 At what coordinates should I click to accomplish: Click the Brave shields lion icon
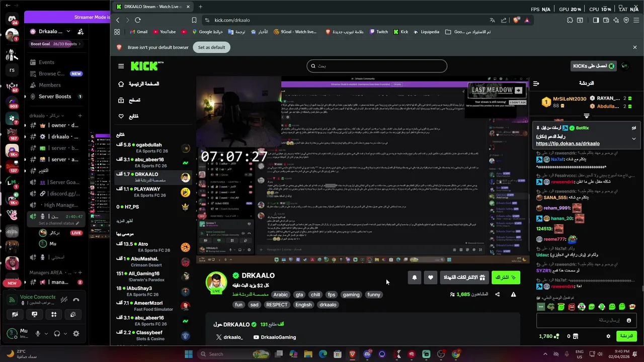click(516, 20)
